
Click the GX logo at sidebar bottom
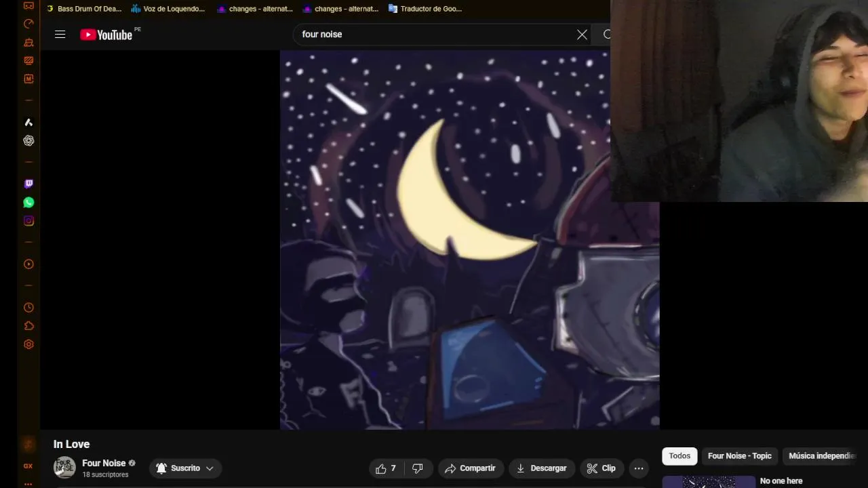pos(28,466)
